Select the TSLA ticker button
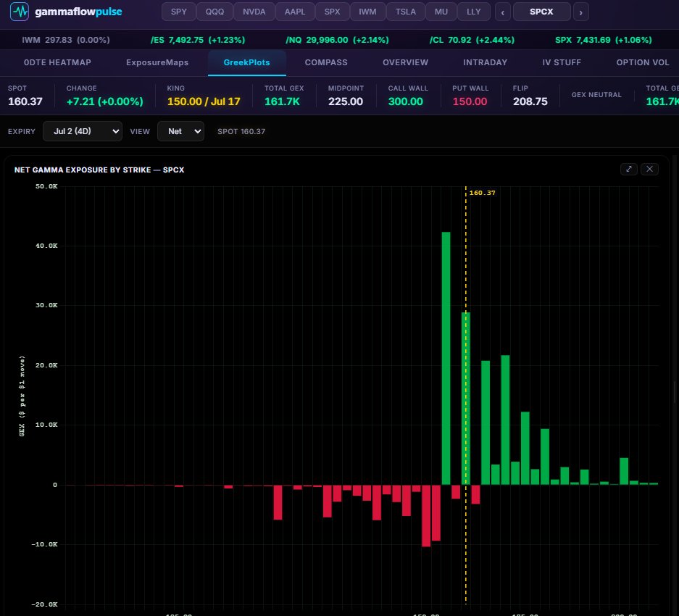This screenshot has width=679, height=616. [406, 12]
